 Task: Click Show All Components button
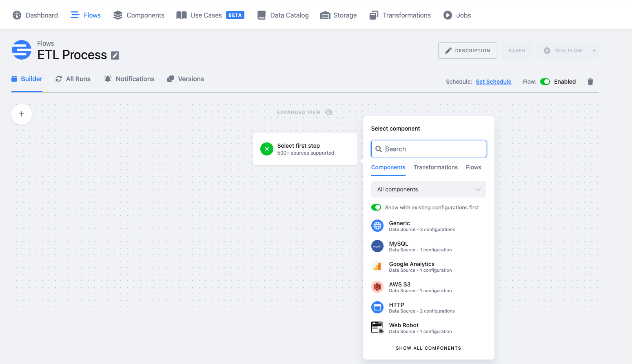click(x=428, y=348)
